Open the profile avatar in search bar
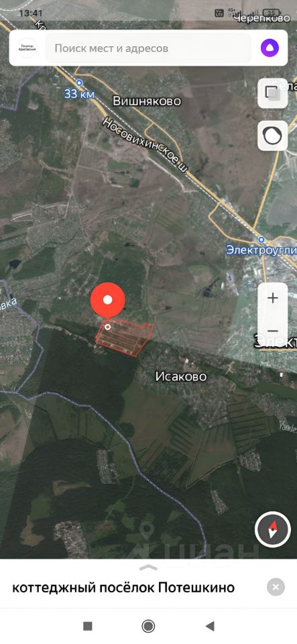 [x=27, y=48]
